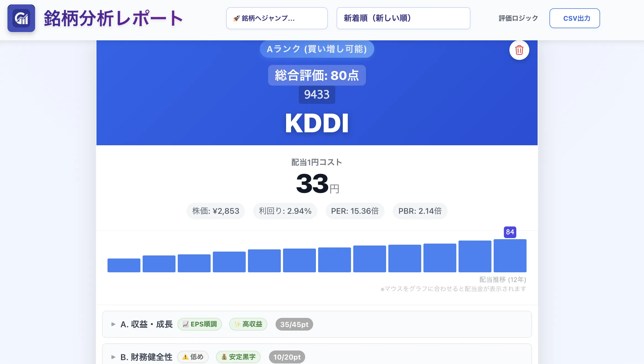
Task: Click the last dividend bar labeled 84
Action: click(510, 256)
